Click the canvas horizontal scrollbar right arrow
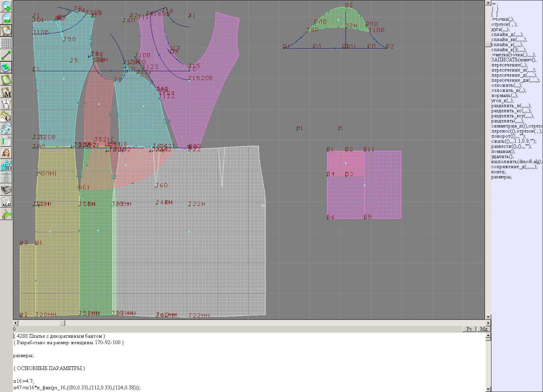The height and width of the screenshot is (392, 543). [488, 323]
